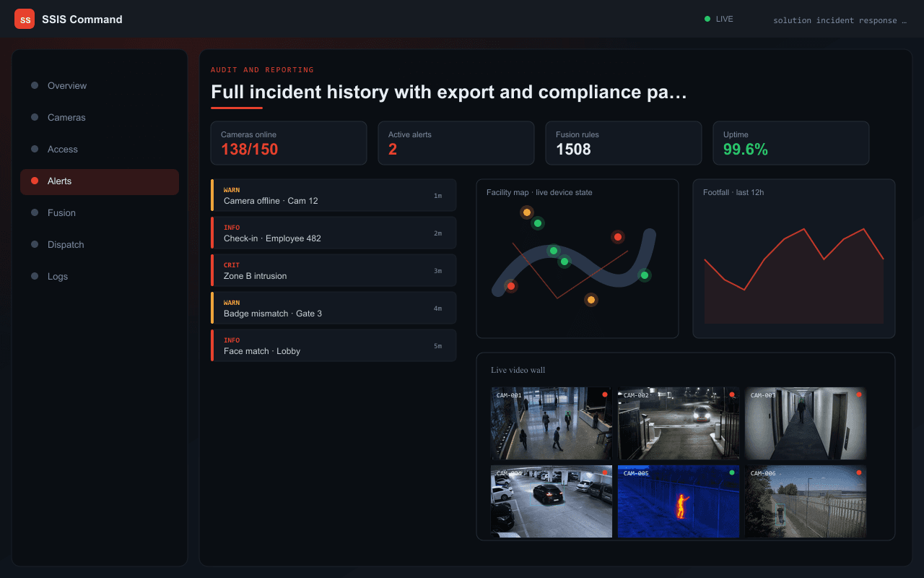Click the "Live video wall" heading
The width and height of the screenshot is (924, 578).
pos(518,370)
